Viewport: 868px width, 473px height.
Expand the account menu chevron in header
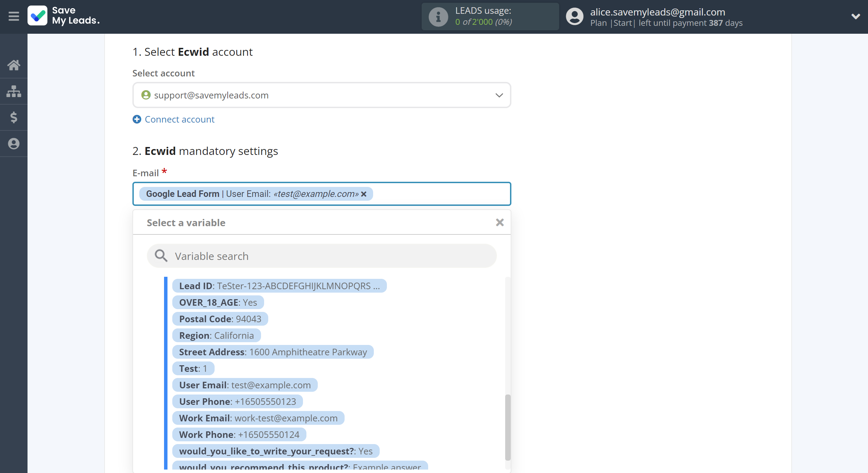coord(856,16)
